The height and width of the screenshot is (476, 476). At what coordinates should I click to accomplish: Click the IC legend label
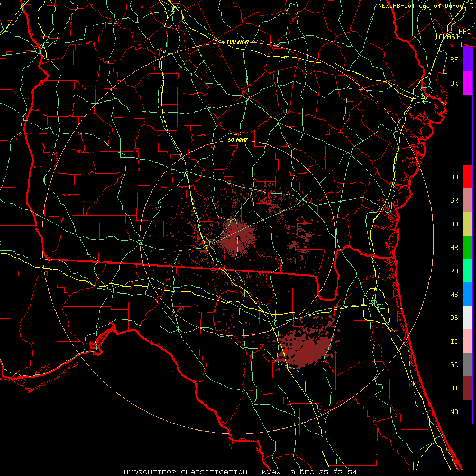coord(454,342)
